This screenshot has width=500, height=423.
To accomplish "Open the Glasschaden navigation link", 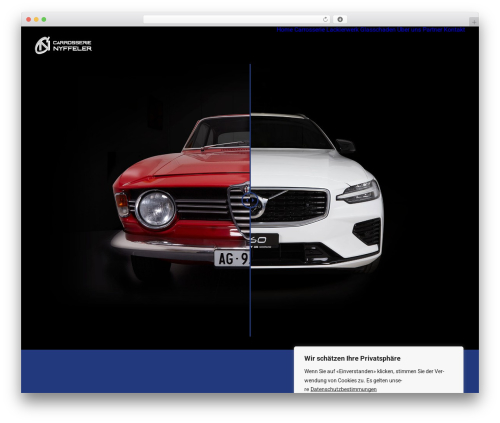I will tap(378, 30).
